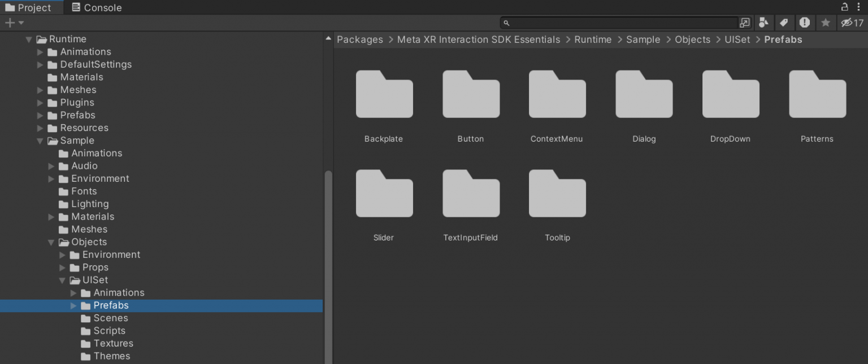Expand the Audio folder in the tree
This screenshot has width=868, height=364.
point(51,166)
